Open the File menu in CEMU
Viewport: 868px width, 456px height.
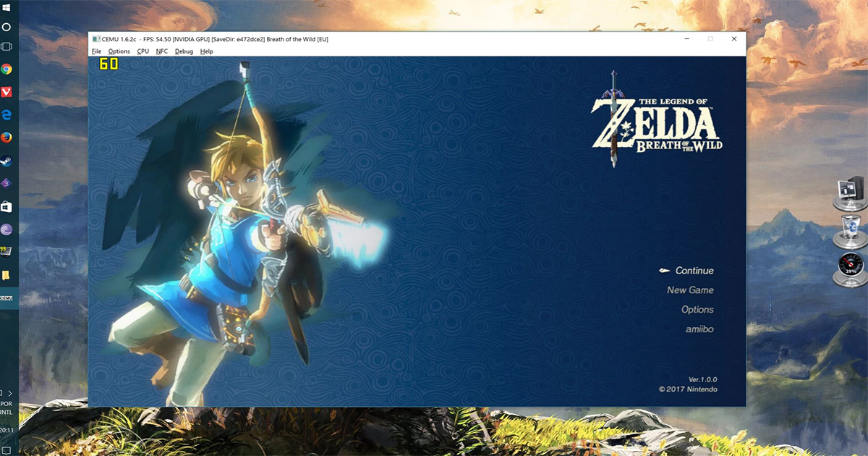pos(96,51)
